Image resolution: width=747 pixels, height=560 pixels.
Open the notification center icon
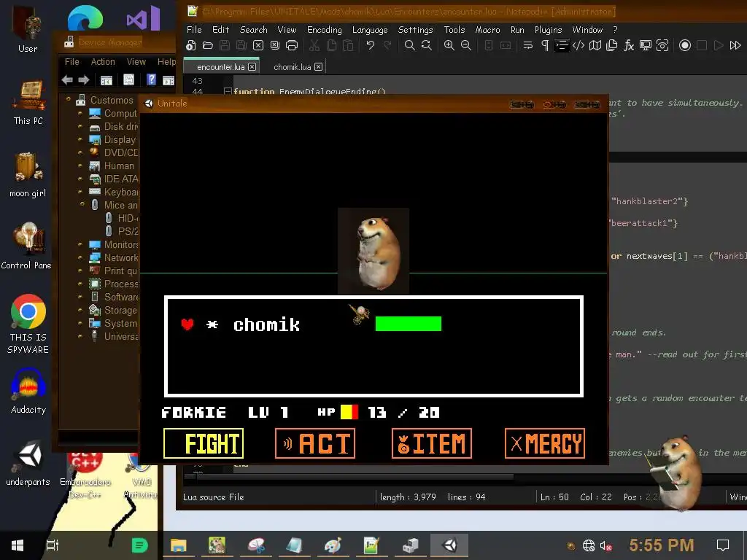[723, 545]
